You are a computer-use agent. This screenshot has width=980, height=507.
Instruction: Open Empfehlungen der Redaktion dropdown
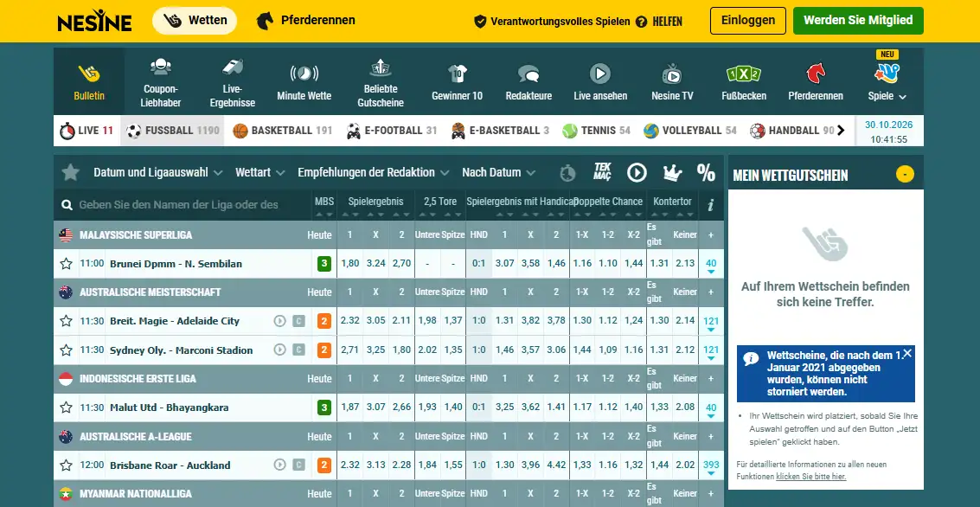pyautogui.click(x=374, y=172)
